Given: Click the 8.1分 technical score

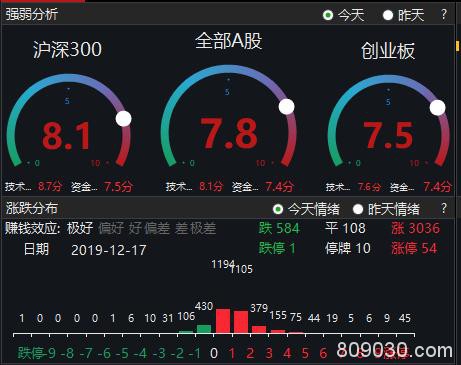Looking at the screenshot, I should tap(211, 186).
